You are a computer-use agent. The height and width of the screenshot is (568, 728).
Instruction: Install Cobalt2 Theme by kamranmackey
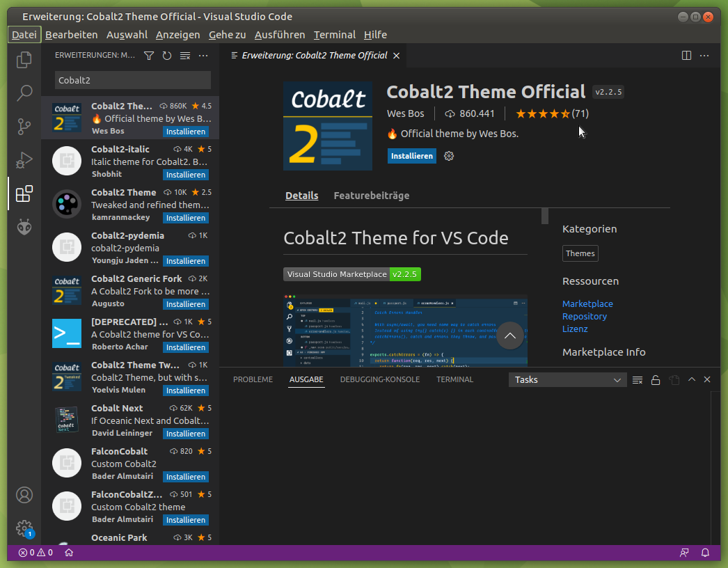186,218
